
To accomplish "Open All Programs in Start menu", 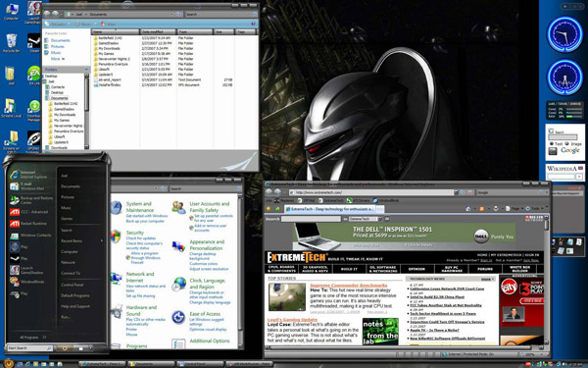I will tap(32, 338).
